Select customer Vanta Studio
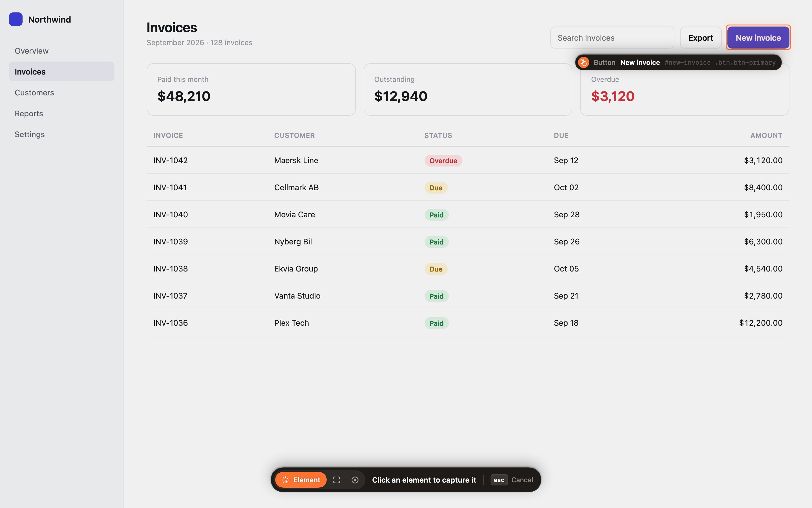The image size is (812, 508). pyautogui.click(x=297, y=296)
